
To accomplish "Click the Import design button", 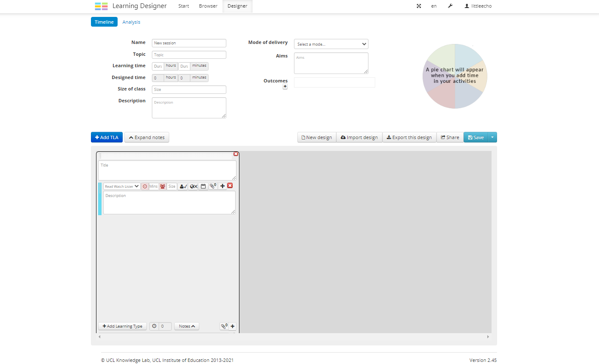I will point(359,137).
